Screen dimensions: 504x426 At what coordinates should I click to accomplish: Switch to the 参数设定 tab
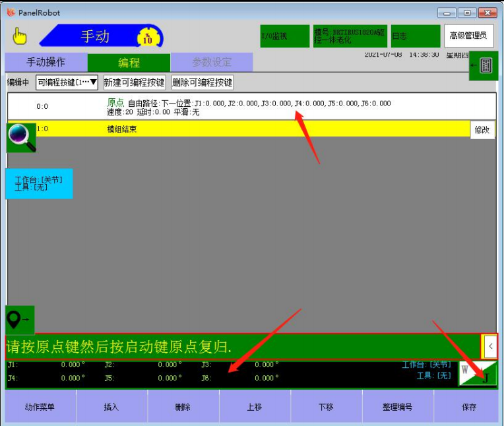tap(212, 62)
